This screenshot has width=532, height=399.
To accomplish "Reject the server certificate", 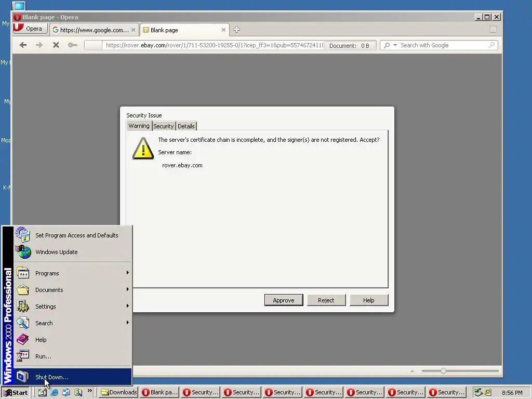I will [x=326, y=300].
